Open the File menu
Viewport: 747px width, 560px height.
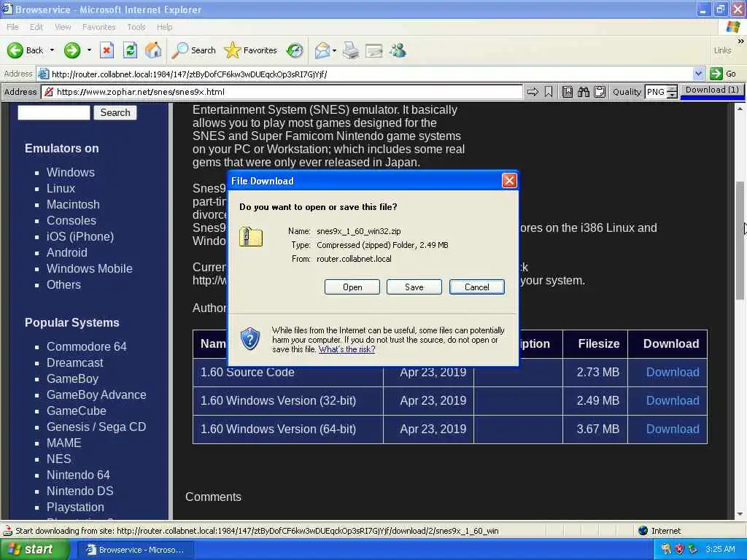(12, 27)
